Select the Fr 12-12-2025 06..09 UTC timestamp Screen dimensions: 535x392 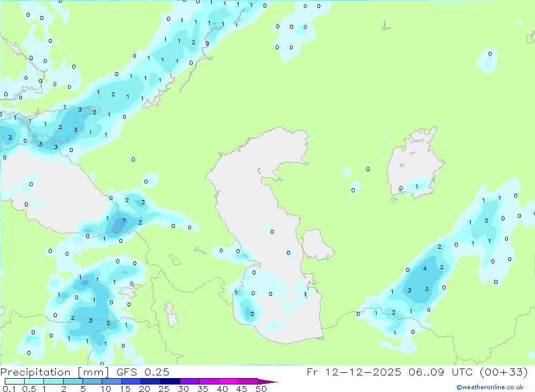tap(417, 372)
